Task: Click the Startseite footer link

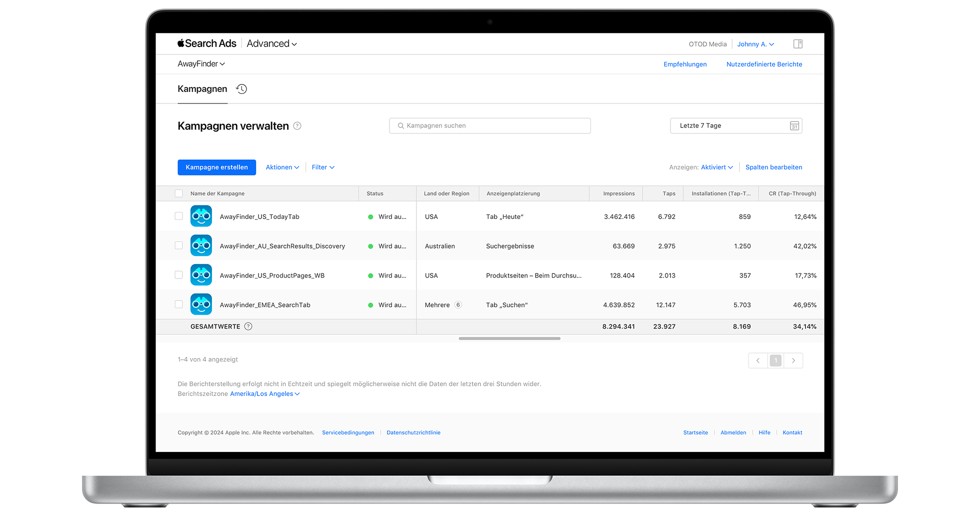Action: [695, 433]
